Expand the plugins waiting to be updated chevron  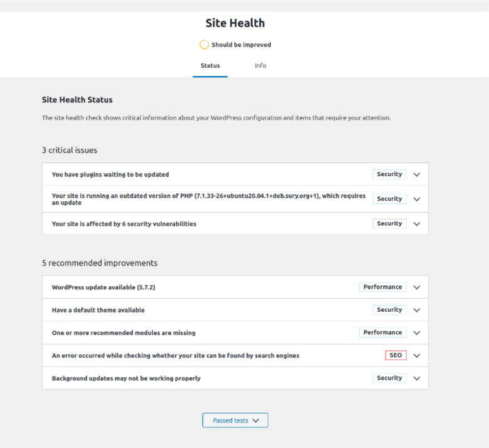(417, 174)
